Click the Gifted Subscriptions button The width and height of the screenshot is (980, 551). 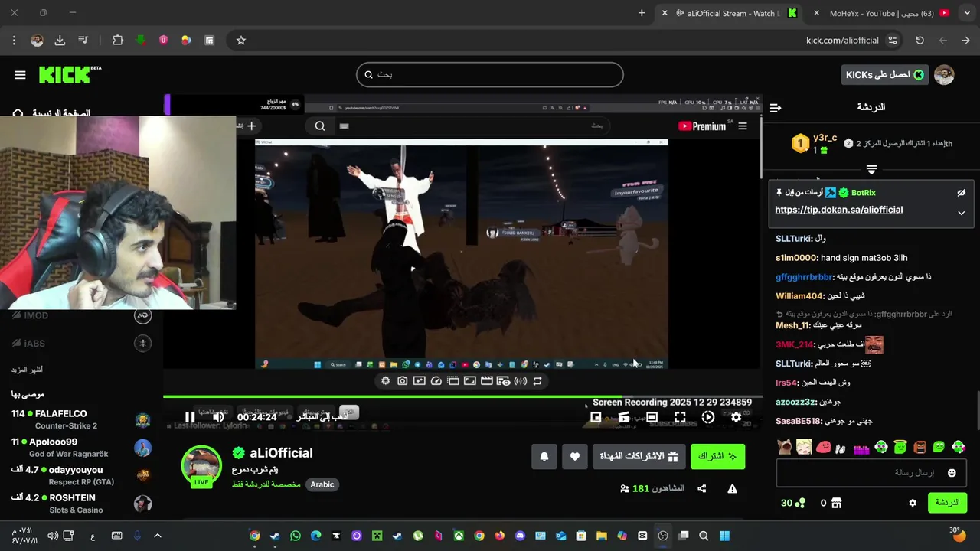coord(639,456)
